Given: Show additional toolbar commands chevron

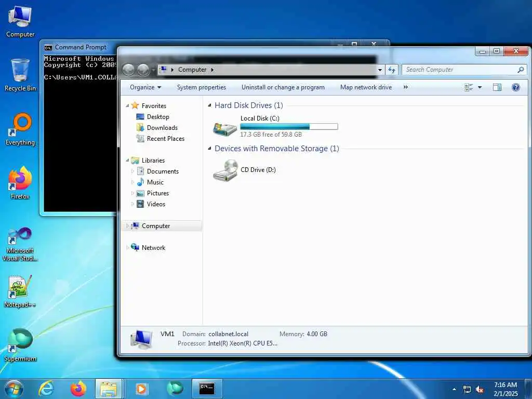Looking at the screenshot, I should (405, 87).
